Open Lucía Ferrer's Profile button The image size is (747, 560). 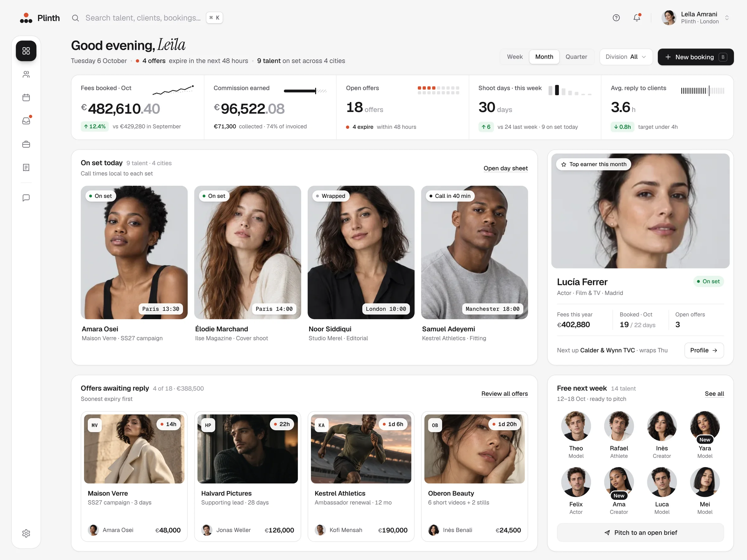tap(704, 350)
